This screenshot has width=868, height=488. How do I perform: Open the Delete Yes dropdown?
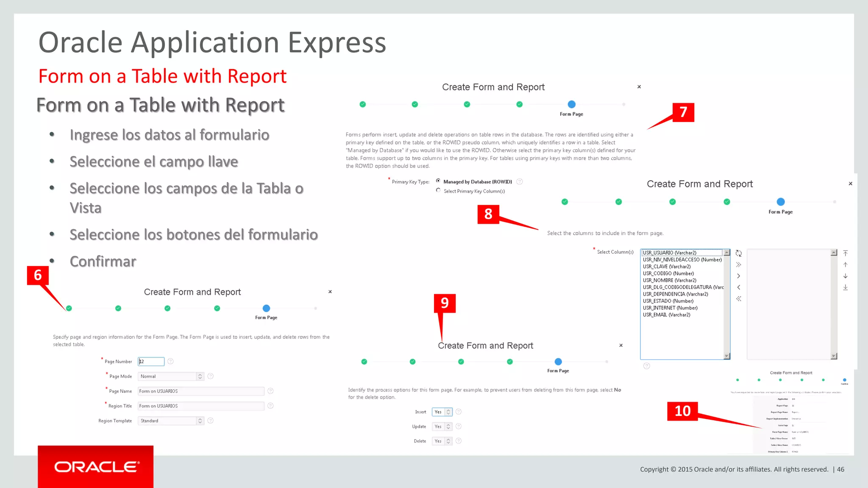click(x=442, y=441)
